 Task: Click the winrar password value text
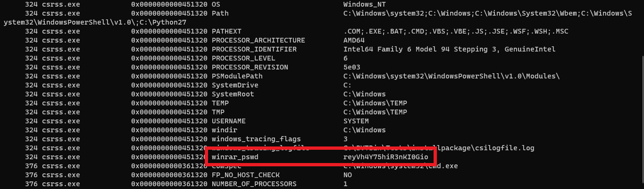(386, 156)
